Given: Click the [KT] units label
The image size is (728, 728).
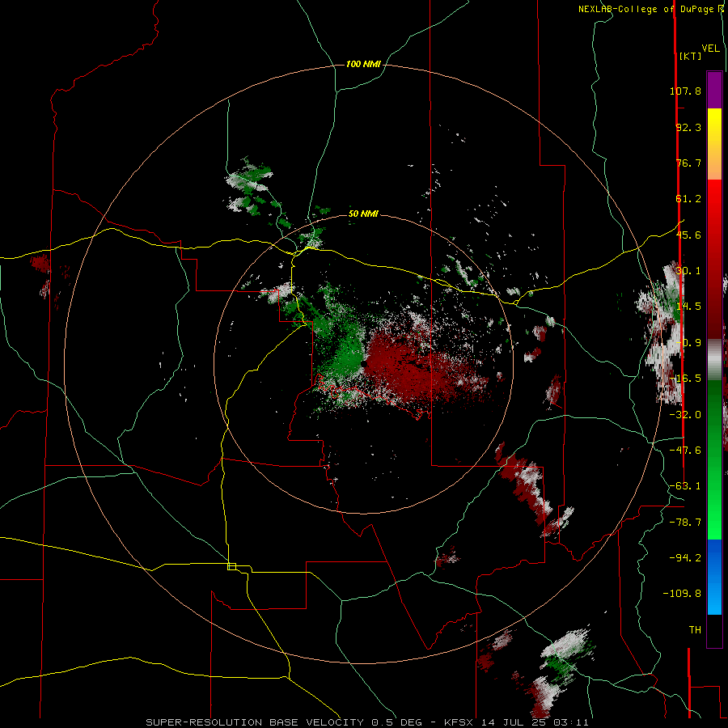Looking at the screenshot, I should coord(690,56).
